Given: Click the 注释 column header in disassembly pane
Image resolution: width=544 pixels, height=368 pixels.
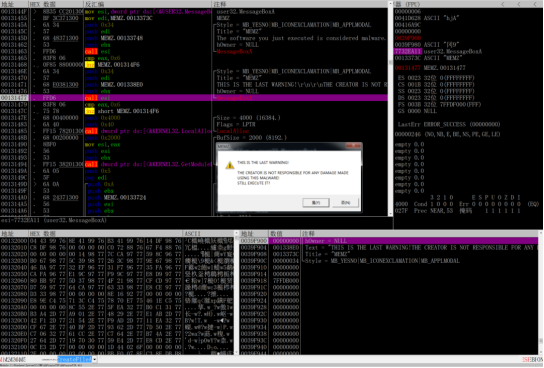Looking at the screenshot, I should 300,4.
